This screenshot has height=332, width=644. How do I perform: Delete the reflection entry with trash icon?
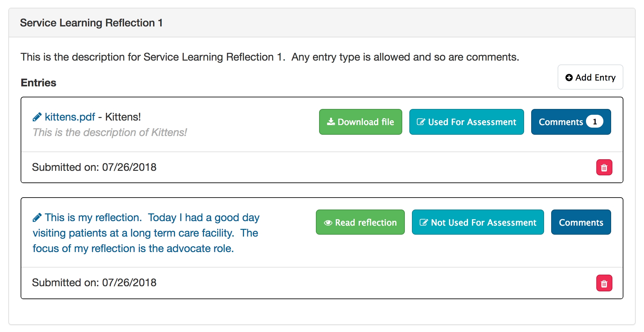tap(604, 283)
